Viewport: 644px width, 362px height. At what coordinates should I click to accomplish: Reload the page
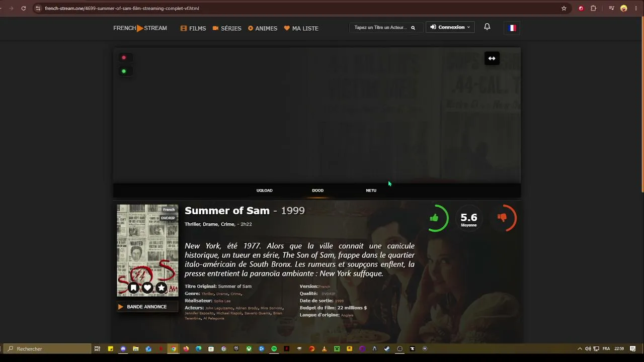[24, 9]
